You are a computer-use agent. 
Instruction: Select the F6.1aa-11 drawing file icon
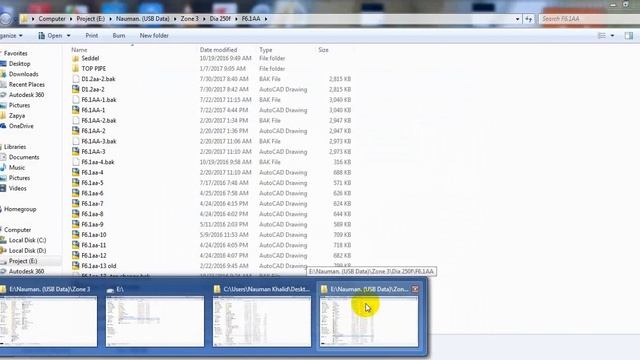coord(76,245)
